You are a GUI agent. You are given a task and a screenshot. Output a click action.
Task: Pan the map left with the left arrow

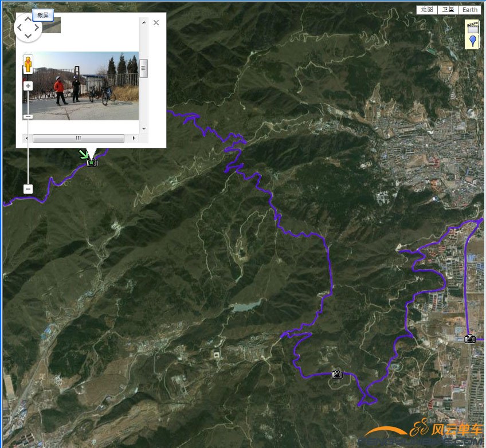tap(19, 27)
